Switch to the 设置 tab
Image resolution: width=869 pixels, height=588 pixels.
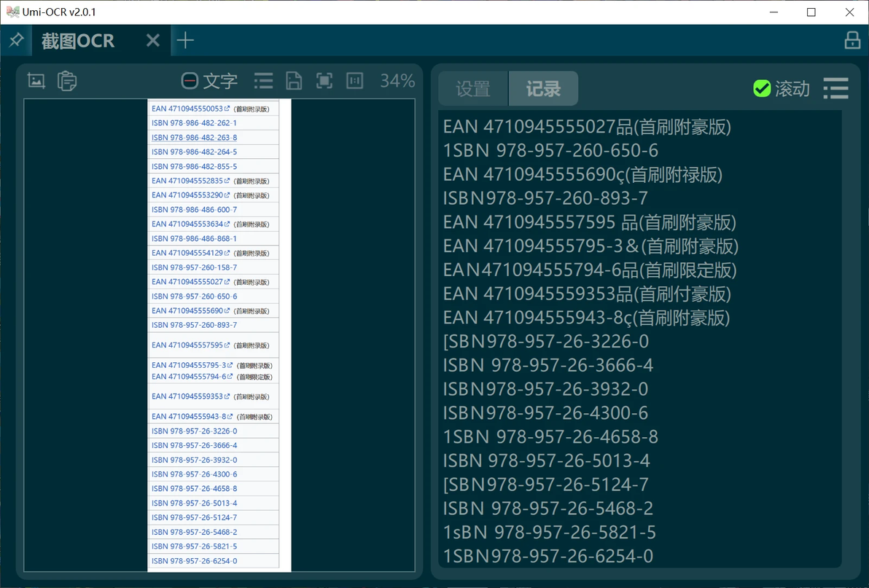[473, 89]
